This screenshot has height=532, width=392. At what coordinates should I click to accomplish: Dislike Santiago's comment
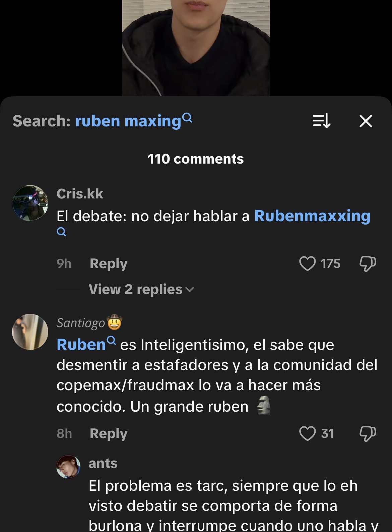(368, 434)
